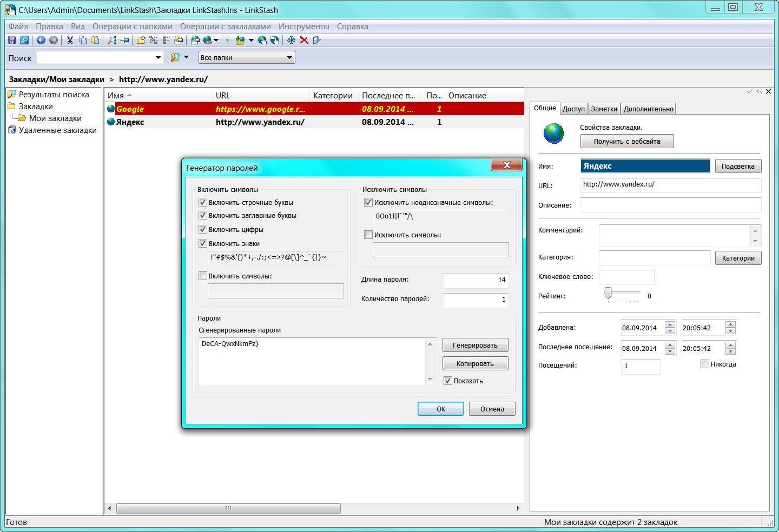Image resolution: width=779 pixels, height=532 pixels.
Task: Click the globe with floppy disk icon
Action: pos(275,40)
